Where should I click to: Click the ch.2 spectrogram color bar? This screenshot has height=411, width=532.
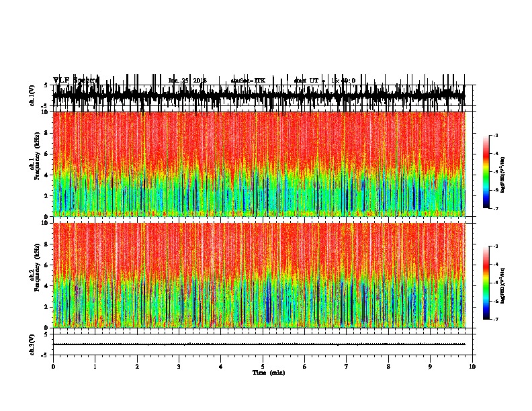486,283
